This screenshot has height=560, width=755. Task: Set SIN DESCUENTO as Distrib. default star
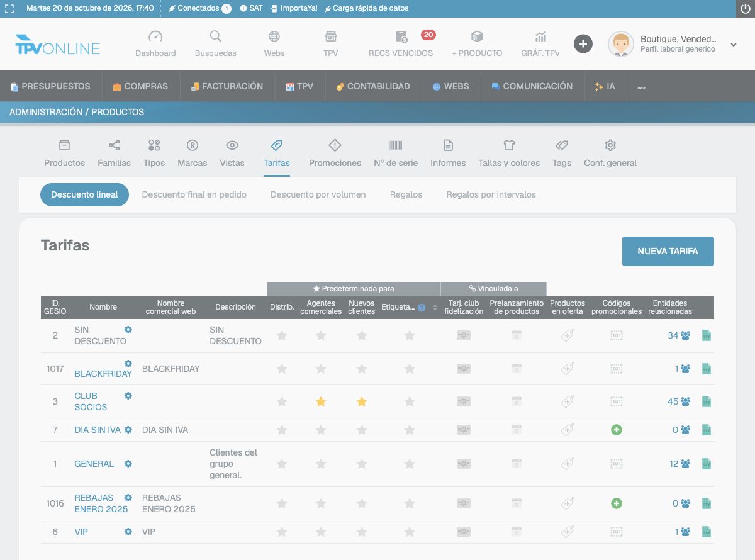pyautogui.click(x=282, y=335)
